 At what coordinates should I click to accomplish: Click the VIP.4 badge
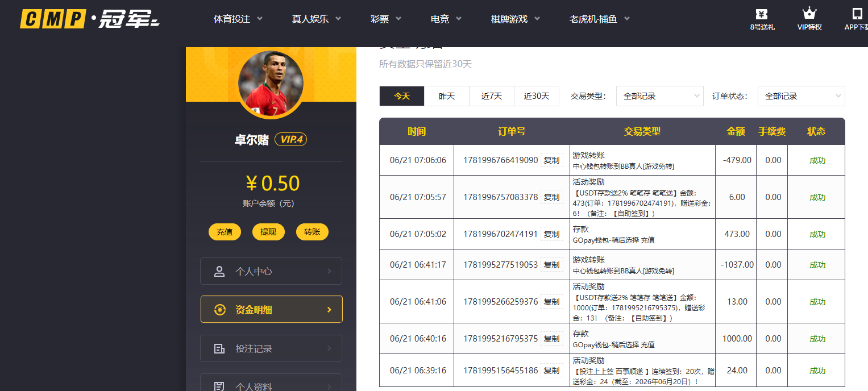pos(290,139)
